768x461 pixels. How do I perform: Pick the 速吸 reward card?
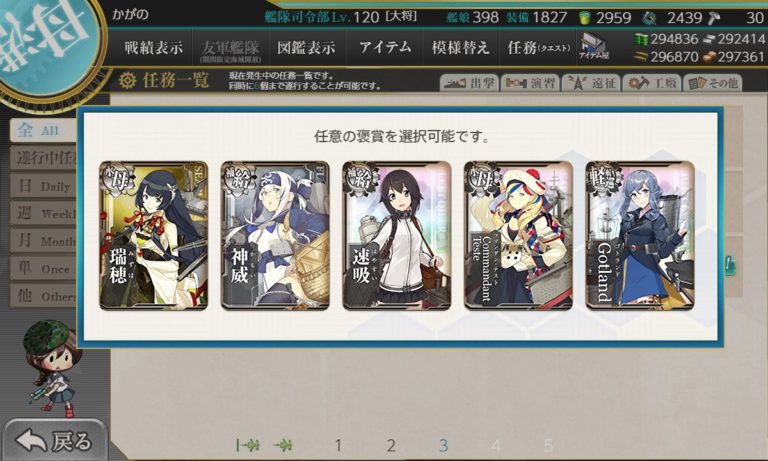396,236
